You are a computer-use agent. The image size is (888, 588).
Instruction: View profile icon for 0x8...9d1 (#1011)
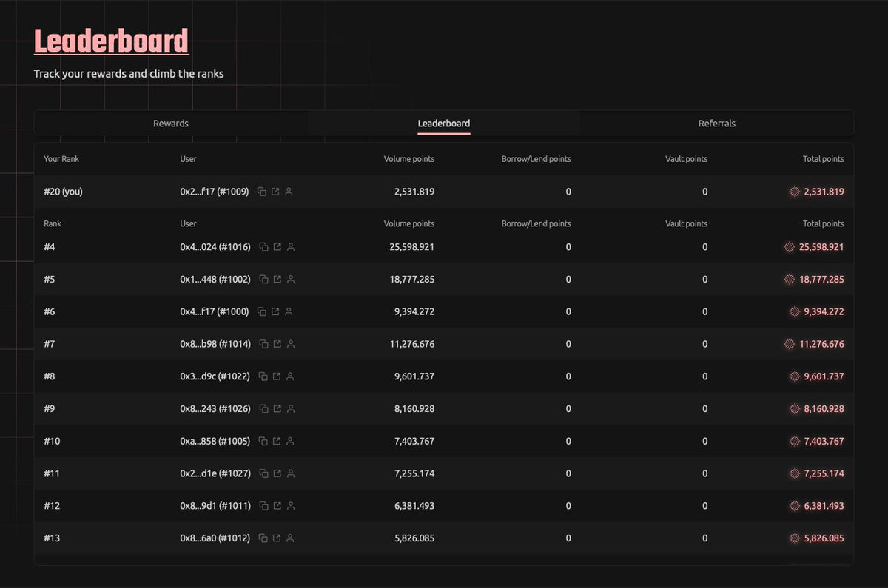[x=290, y=506]
